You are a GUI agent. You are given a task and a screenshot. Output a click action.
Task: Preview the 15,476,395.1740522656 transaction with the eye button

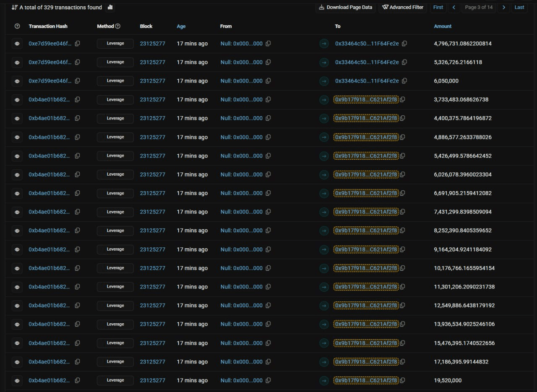[17, 343]
